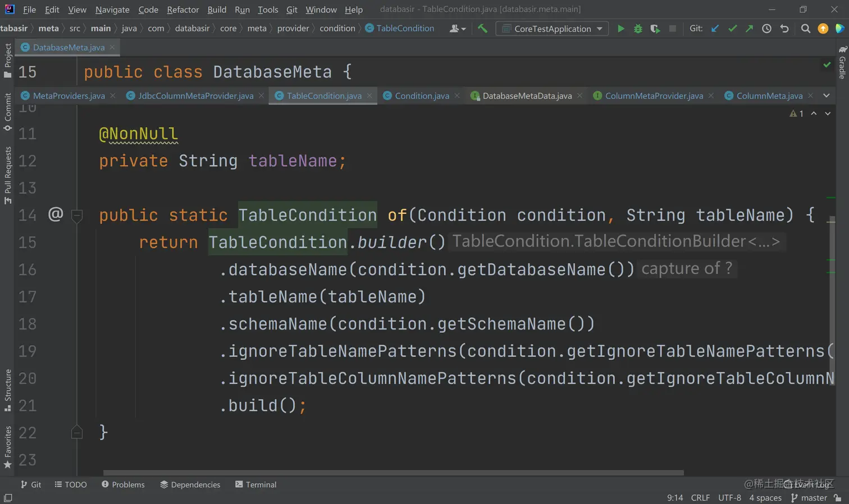Switch to JdbcColumnMetaProvider.java tab
Viewport: 849px width, 504px height.
coord(195,95)
